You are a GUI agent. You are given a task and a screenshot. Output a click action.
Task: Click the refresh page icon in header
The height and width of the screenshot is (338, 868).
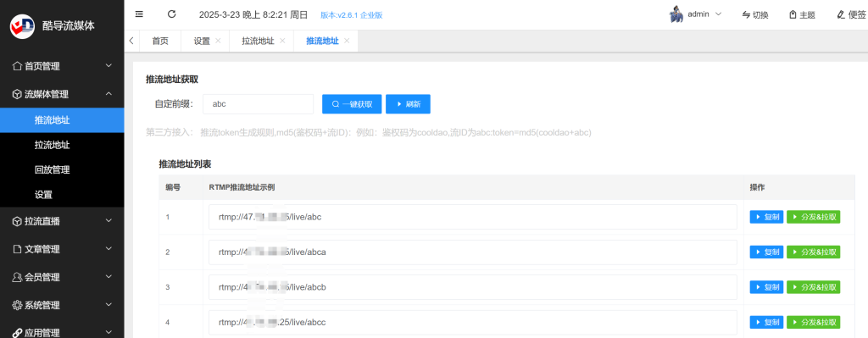click(171, 14)
